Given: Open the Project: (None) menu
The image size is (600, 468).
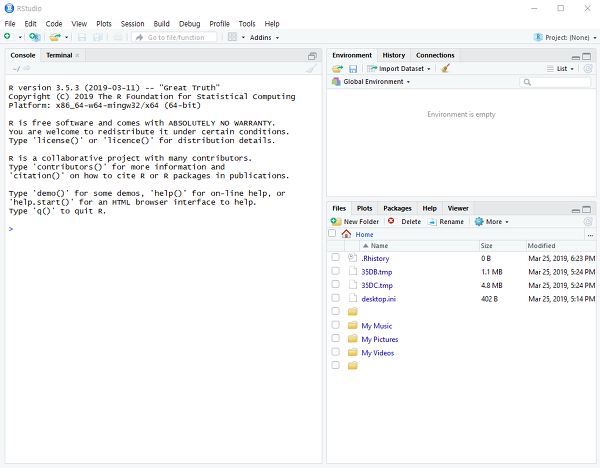Looking at the screenshot, I should 565,38.
